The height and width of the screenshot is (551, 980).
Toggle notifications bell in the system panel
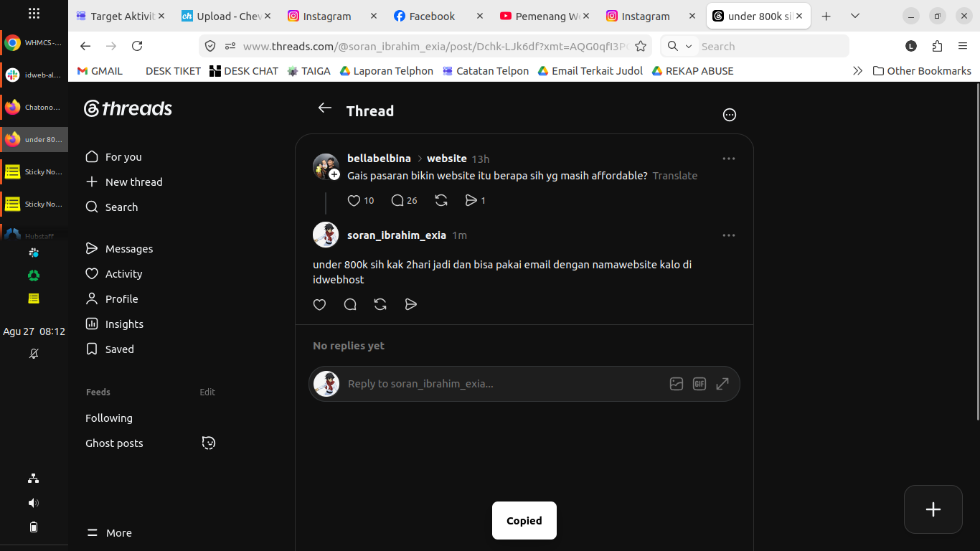(x=34, y=354)
